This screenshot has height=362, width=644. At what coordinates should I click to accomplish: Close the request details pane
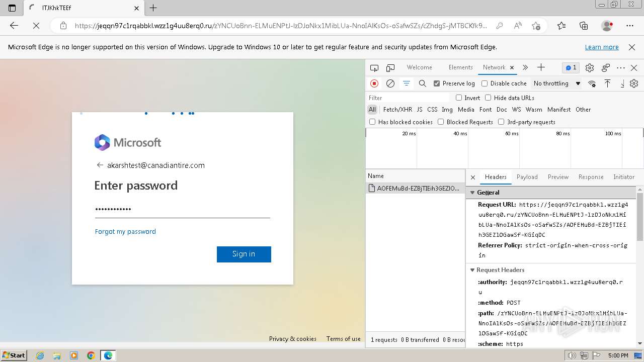point(473,177)
